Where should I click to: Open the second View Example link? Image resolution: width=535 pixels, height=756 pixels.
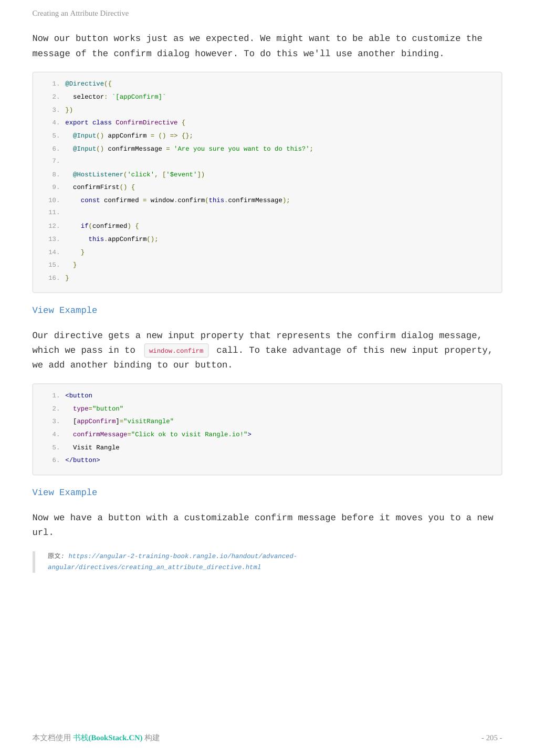[x=65, y=492]
